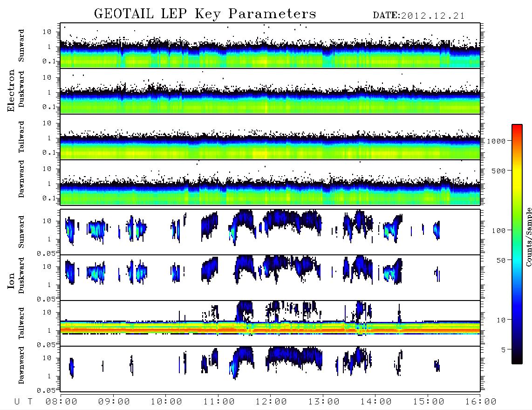Click the Ion Tailward direction label
This screenshot has height=410, width=532.
point(21,323)
